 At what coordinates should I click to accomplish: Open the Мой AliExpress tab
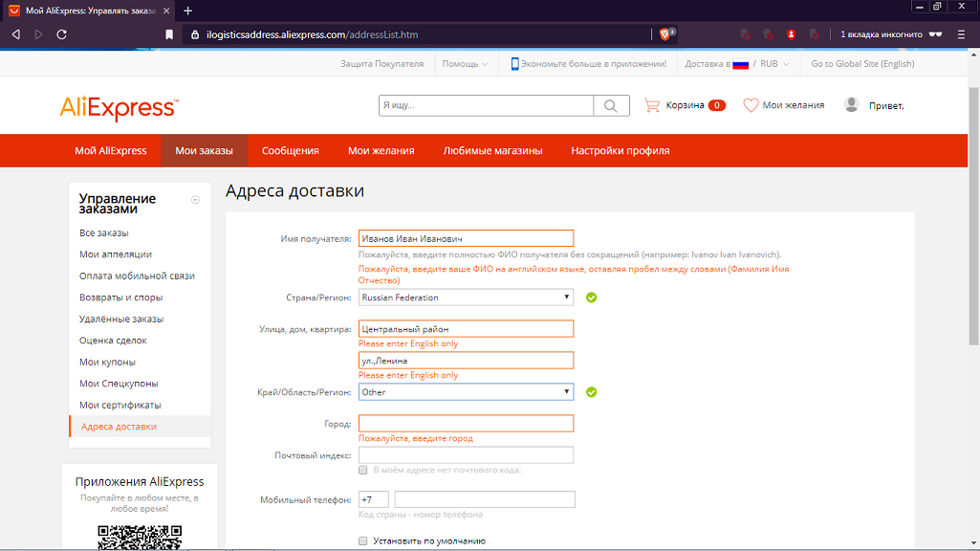pos(111,151)
